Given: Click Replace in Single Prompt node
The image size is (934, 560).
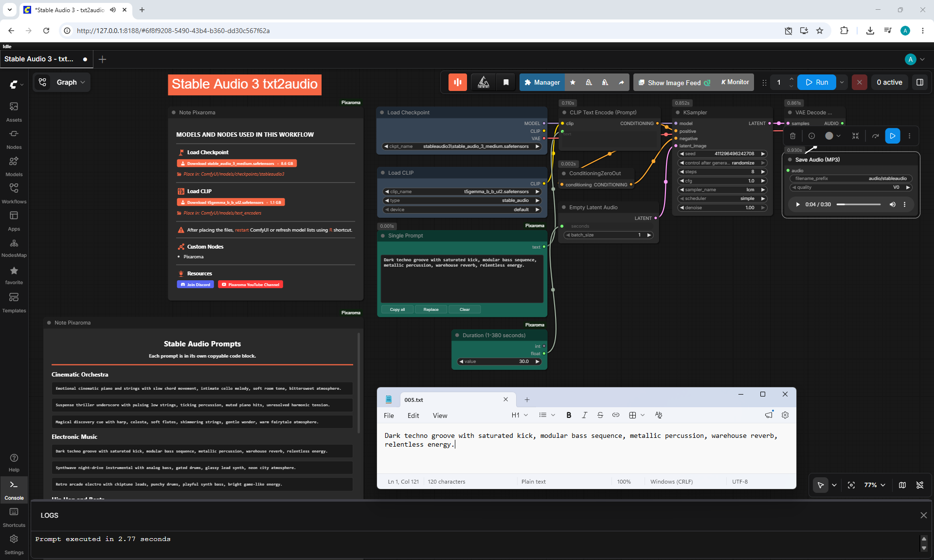Looking at the screenshot, I should click(x=431, y=309).
